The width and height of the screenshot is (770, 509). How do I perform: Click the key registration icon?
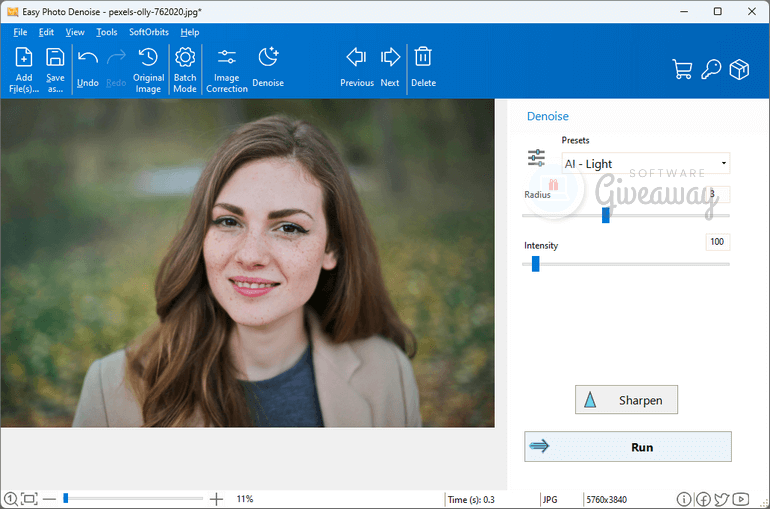711,69
